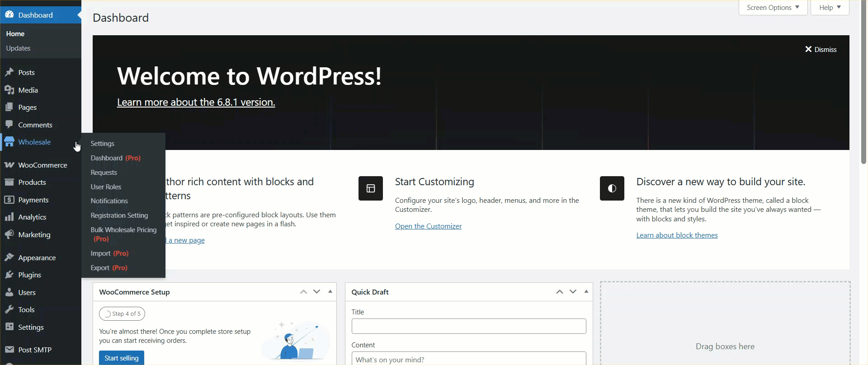Move Quick Draft widget down
This screenshot has width=868, height=365.
click(x=573, y=292)
